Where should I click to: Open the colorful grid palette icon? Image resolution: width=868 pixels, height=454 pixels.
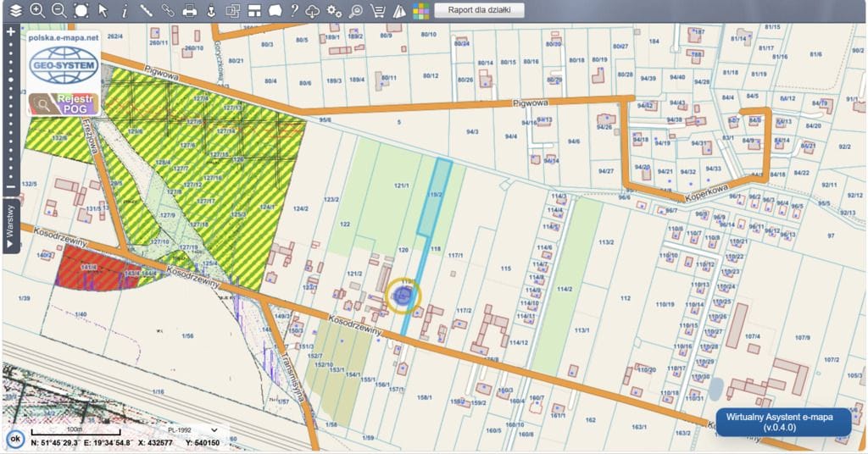click(x=421, y=11)
